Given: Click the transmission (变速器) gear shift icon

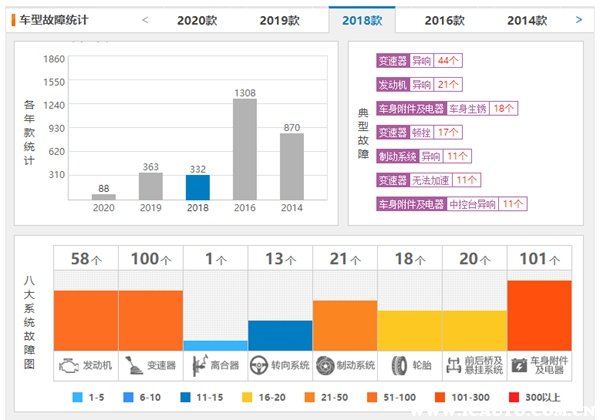Looking at the screenshot, I should click(x=133, y=365).
